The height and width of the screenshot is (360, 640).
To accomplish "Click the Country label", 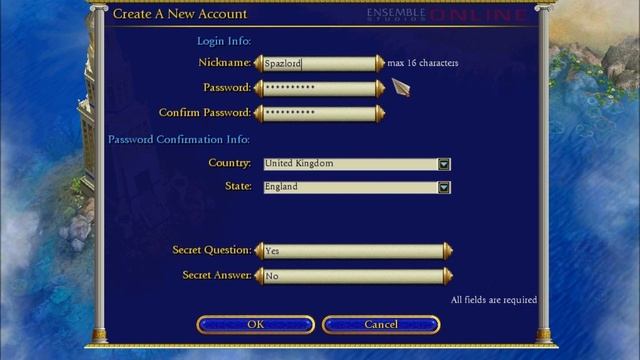I will click(x=230, y=163).
